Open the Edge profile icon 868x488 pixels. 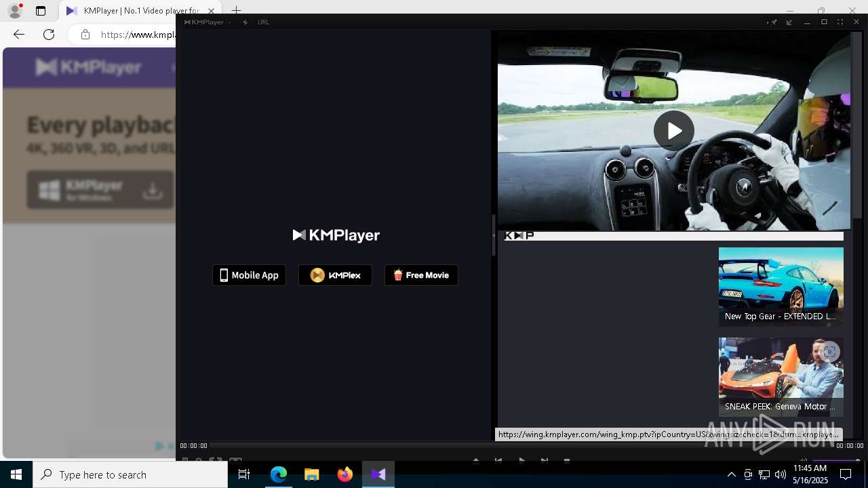click(x=15, y=11)
